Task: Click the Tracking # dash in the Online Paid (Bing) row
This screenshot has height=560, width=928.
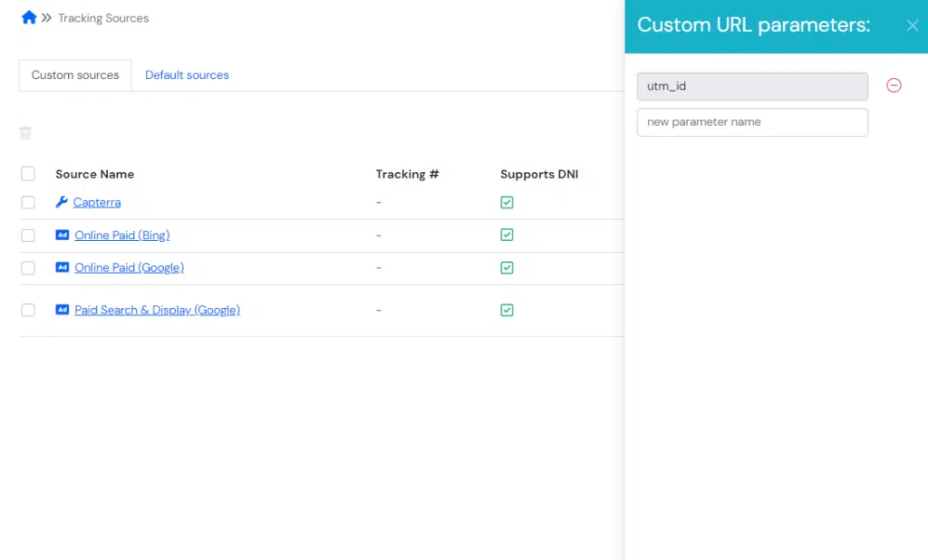Action: coord(379,236)
